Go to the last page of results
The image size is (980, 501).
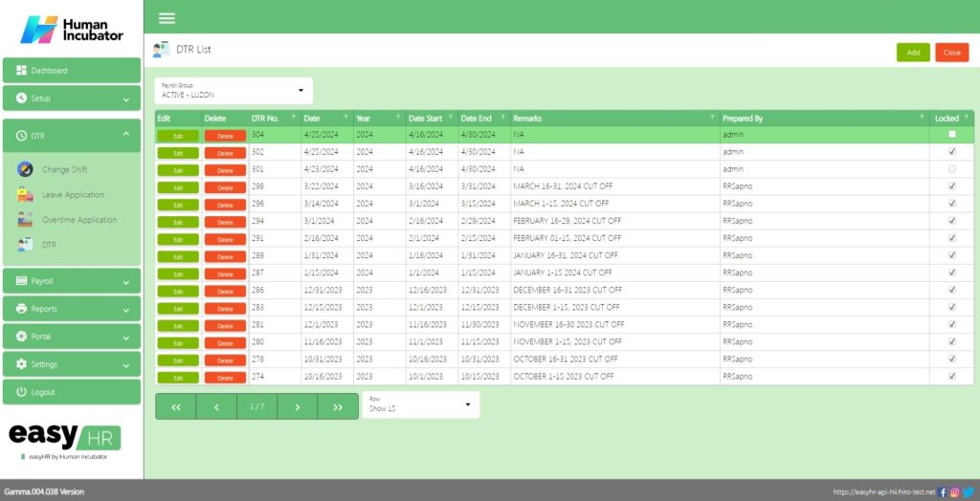pyautogui.click(x=338, y=406)
